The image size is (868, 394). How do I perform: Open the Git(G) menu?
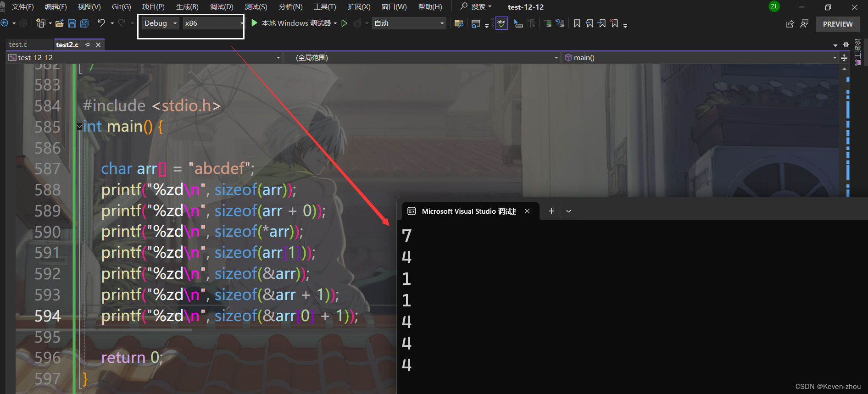(122, 7)
